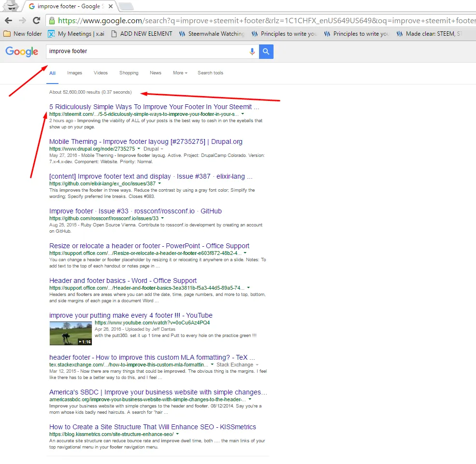Click the 'improve footer' search box
Viewport: 476px width, 464px height.
click(147, 51)
